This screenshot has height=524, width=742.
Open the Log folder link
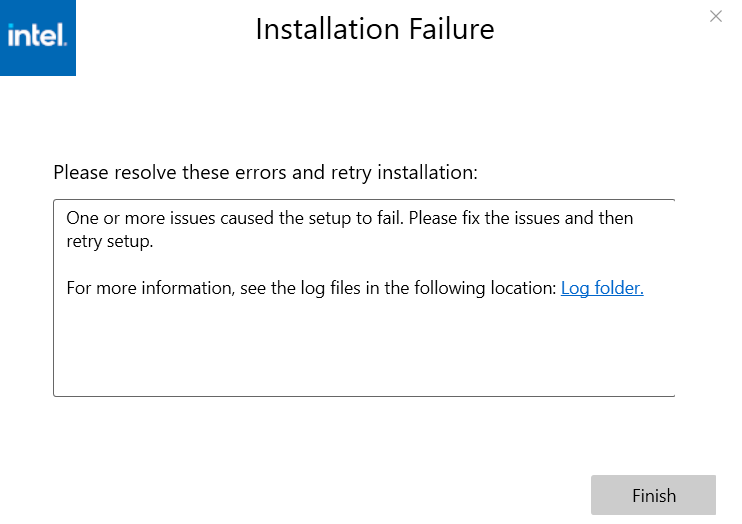click(x=602, y=288)
